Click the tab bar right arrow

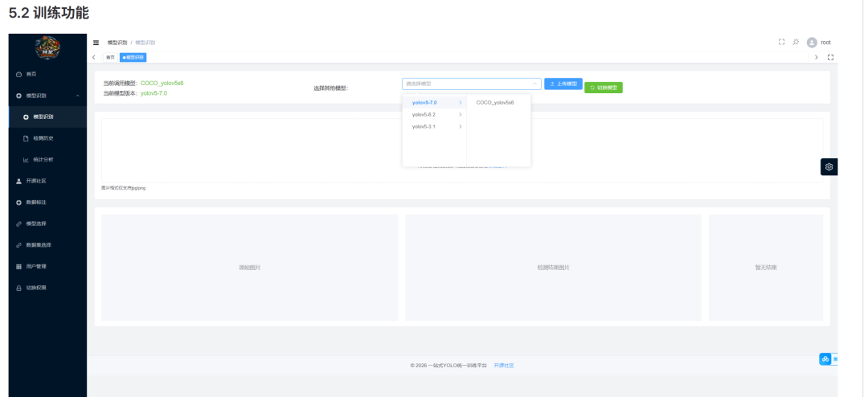[816, 58]
